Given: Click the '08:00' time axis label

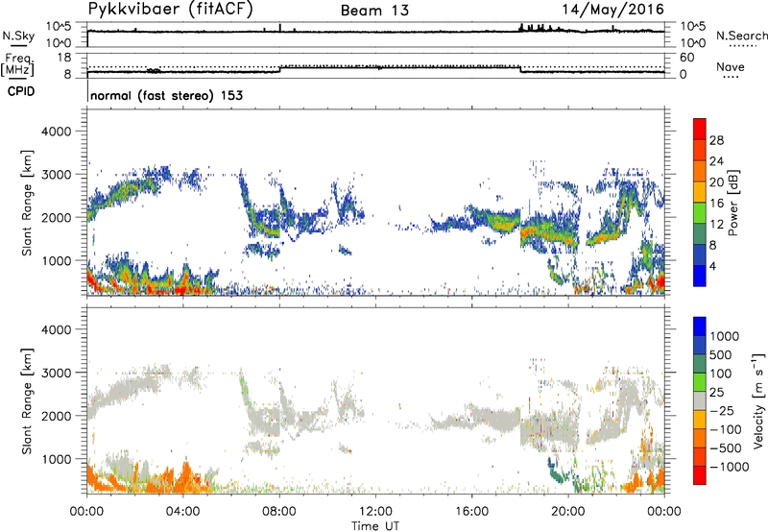Looking at the screenshot, I should click(279, 512).
